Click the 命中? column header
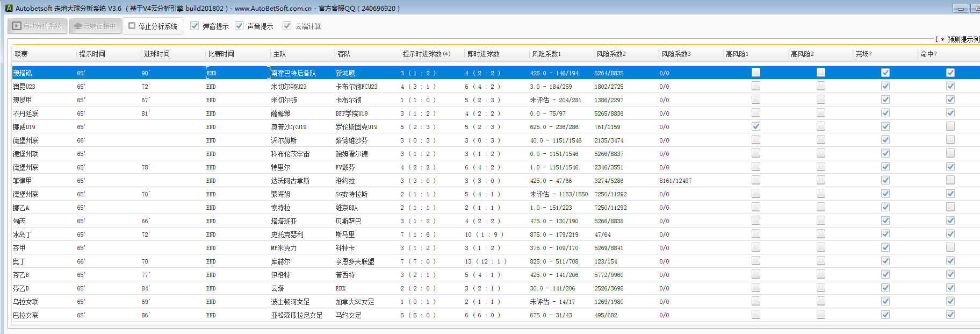Screen dimensions: 980x334 point(928,54)
